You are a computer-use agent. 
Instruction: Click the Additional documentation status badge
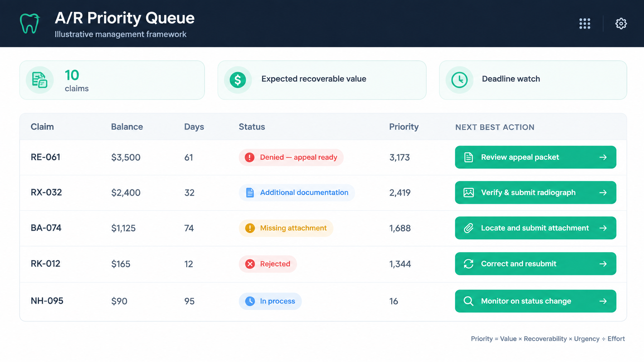[297, 193]
